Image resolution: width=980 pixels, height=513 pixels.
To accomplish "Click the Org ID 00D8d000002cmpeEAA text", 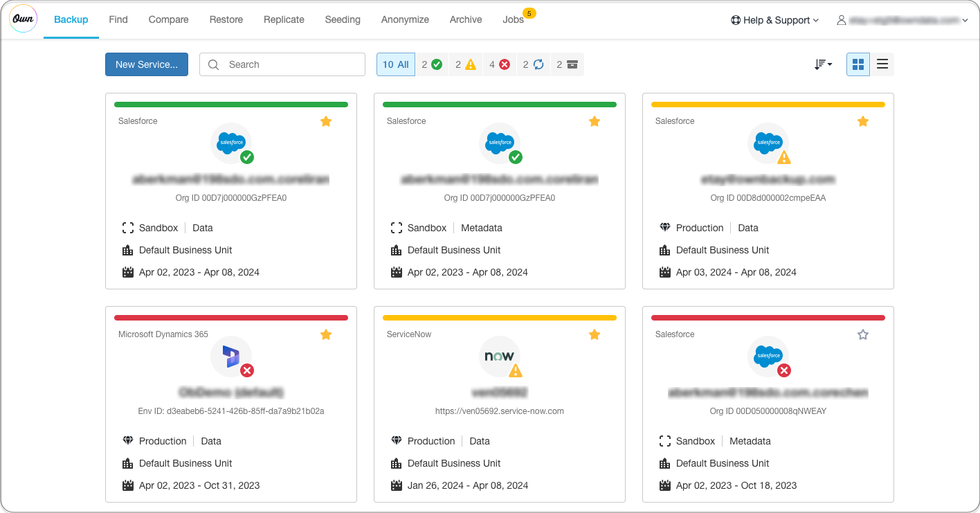I will [768, 198].
